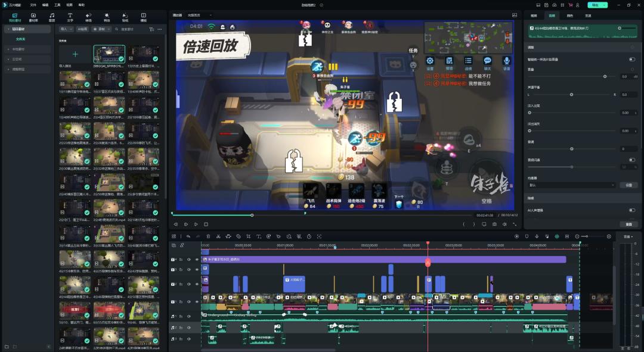Adjust the pitch (音调) slider
The image size is (644, 352).
[x=571, y=149]
